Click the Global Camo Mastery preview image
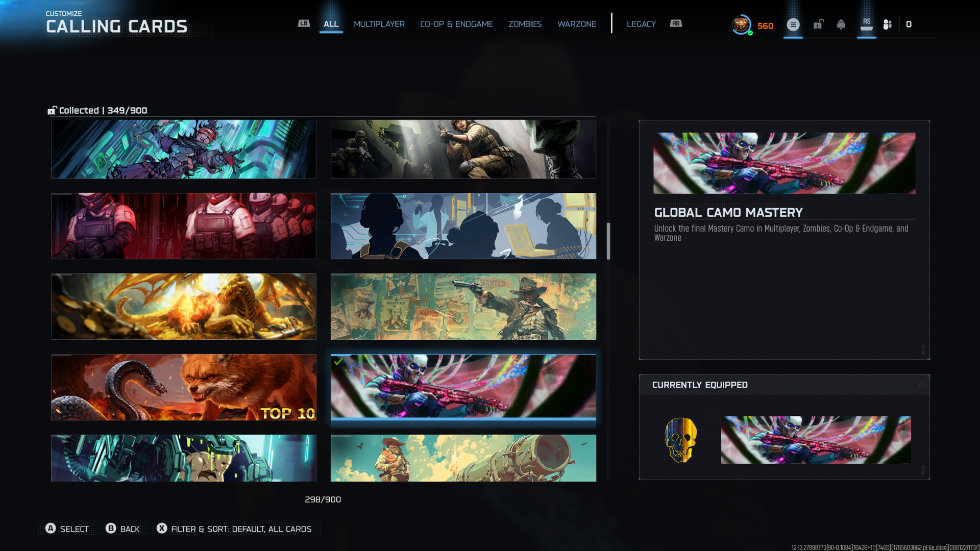The image size is (980, 551). tap(784, 163)
